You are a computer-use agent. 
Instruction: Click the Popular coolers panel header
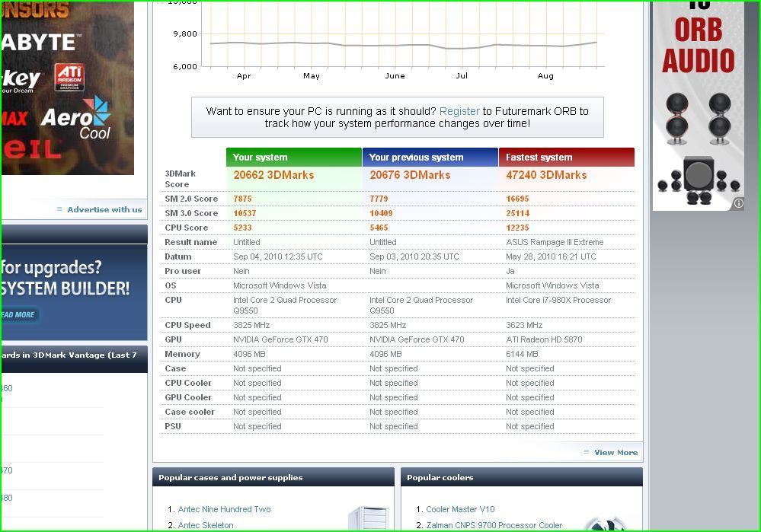coord(522,477)
